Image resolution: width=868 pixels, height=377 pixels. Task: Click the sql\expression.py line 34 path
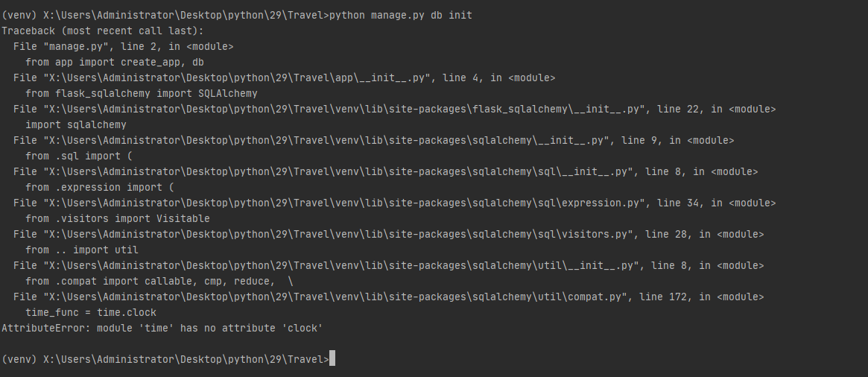click(343, 203)
